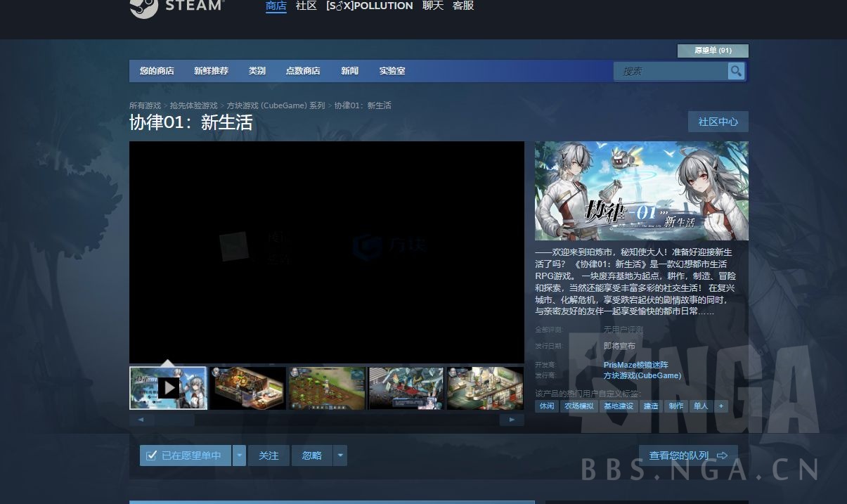Go to the 社区 community tab
Screen dimensions: 847x504
pyautogui.click(x=306, y=6)
